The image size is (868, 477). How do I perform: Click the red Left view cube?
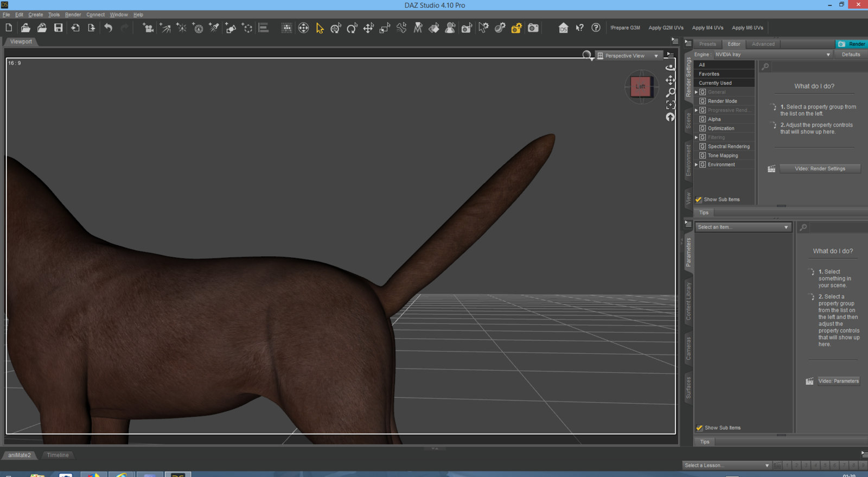[x=641, y=87]
